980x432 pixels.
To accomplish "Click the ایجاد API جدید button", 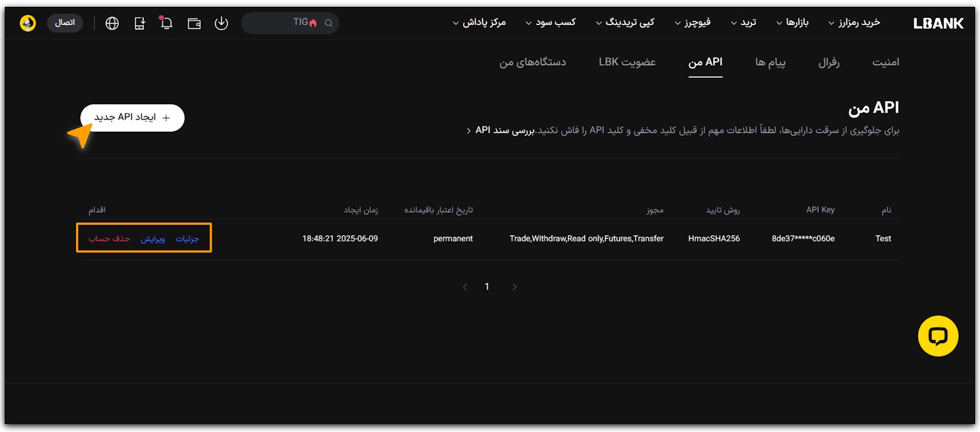I will coord(132,118).
